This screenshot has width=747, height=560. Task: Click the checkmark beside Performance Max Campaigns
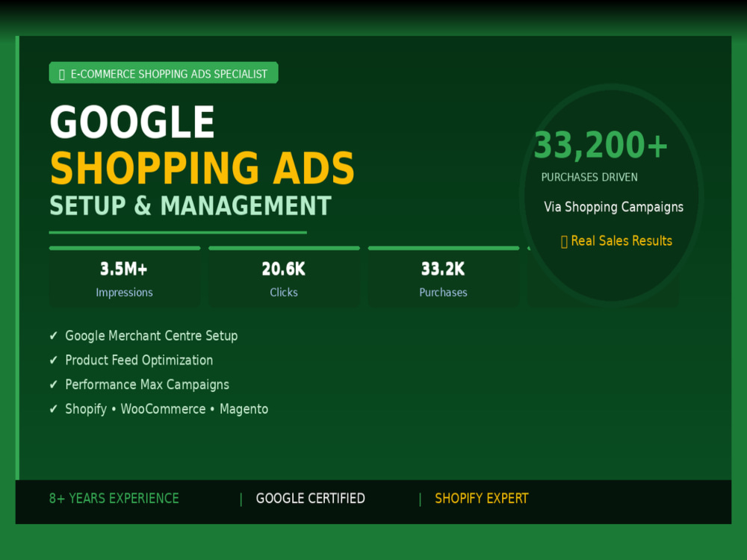click(53, 385)
